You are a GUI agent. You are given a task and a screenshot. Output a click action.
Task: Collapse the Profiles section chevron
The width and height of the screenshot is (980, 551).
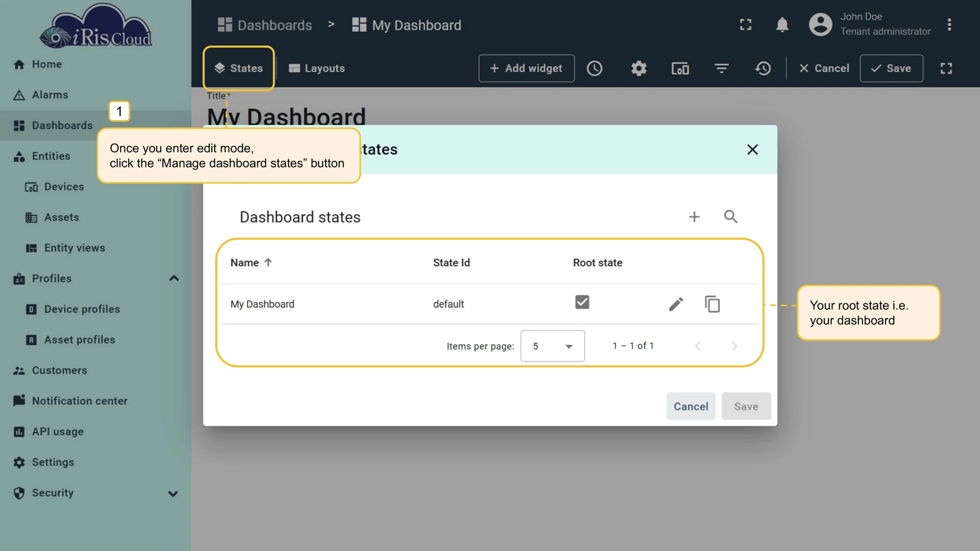pyautogui.click(x=174, y=279)
